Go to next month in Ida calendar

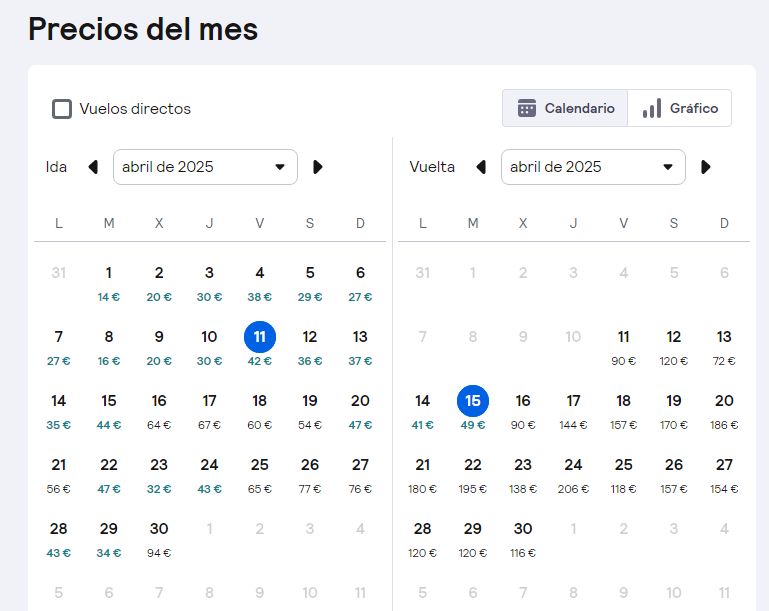coord(317,167)
